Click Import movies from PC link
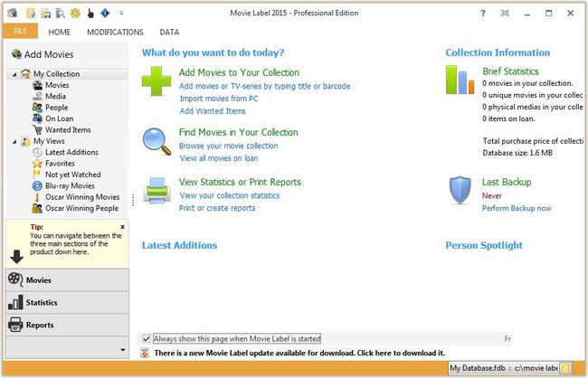This screenshot has width=588, height=378. 219,99
